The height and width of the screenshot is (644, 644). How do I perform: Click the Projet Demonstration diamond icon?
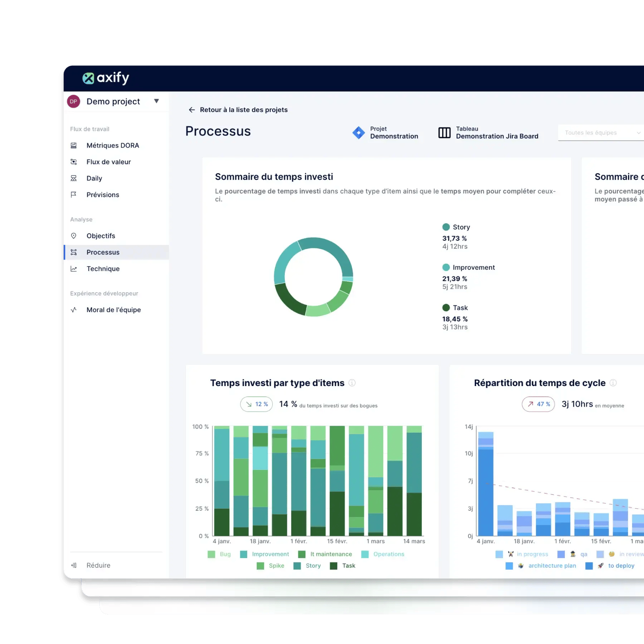358,133
